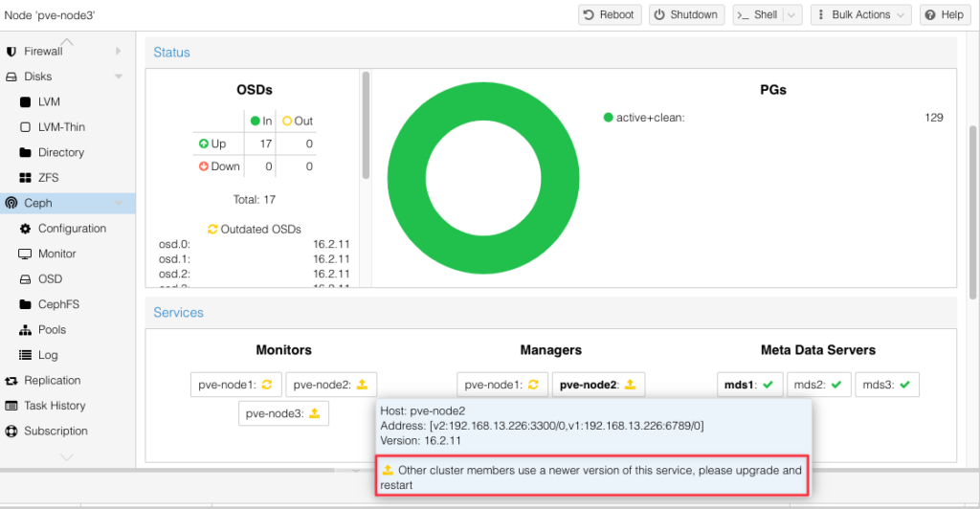Click the red Down arrow icon in OSDs table
The width and height of the screenshot is (980, 509).
pos(204,166)
